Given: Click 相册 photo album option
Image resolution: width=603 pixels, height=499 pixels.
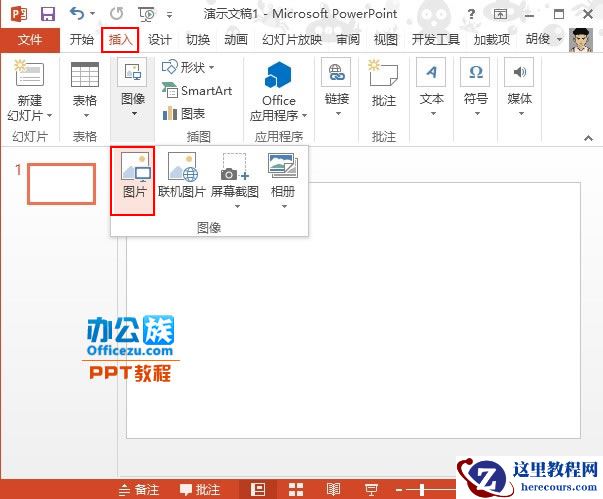Looking at the screenshot, I should 283,181.
